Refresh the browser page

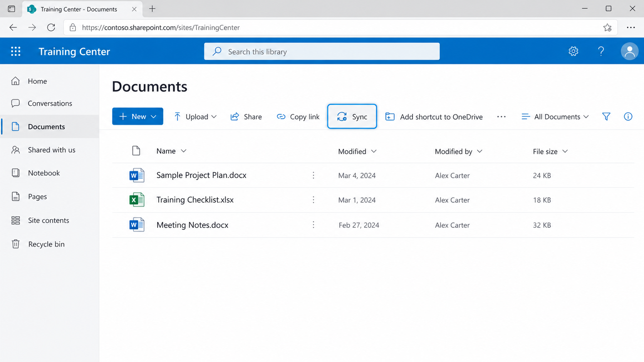(51, 27)
